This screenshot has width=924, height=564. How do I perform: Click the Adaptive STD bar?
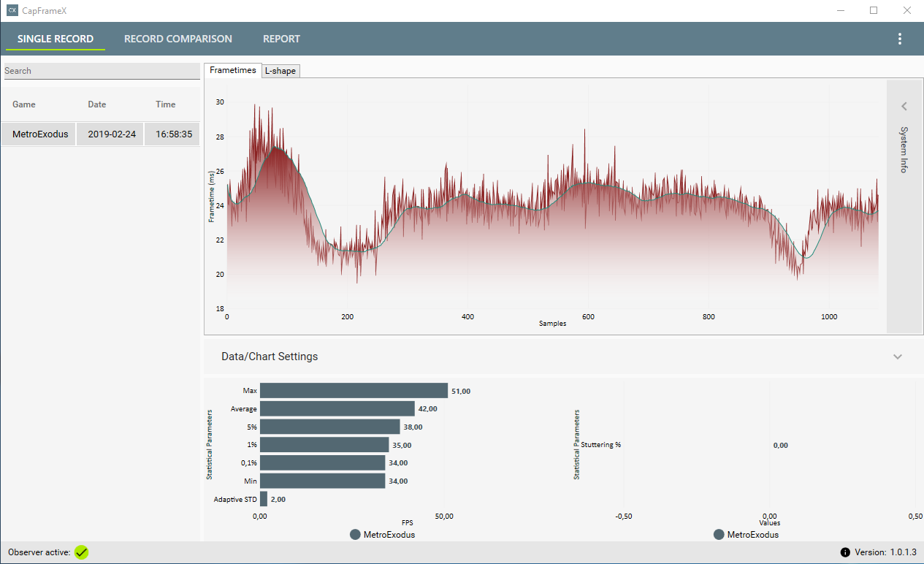(x=264, y=499)
